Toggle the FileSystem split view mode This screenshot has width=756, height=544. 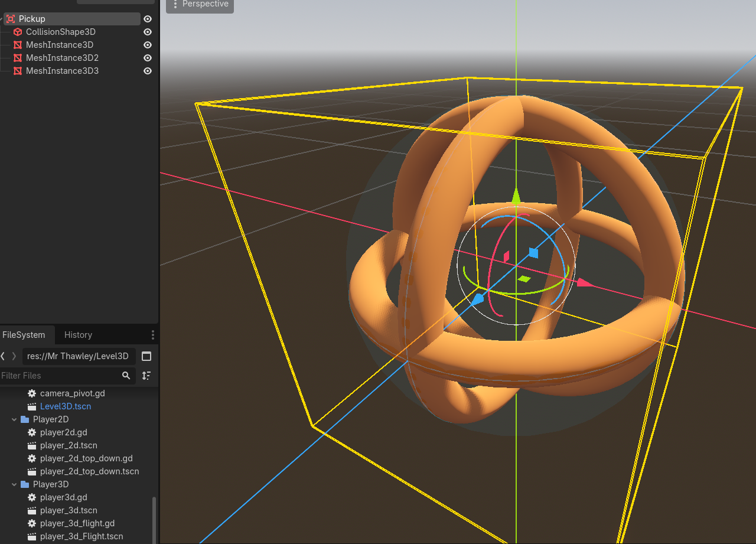146,356
